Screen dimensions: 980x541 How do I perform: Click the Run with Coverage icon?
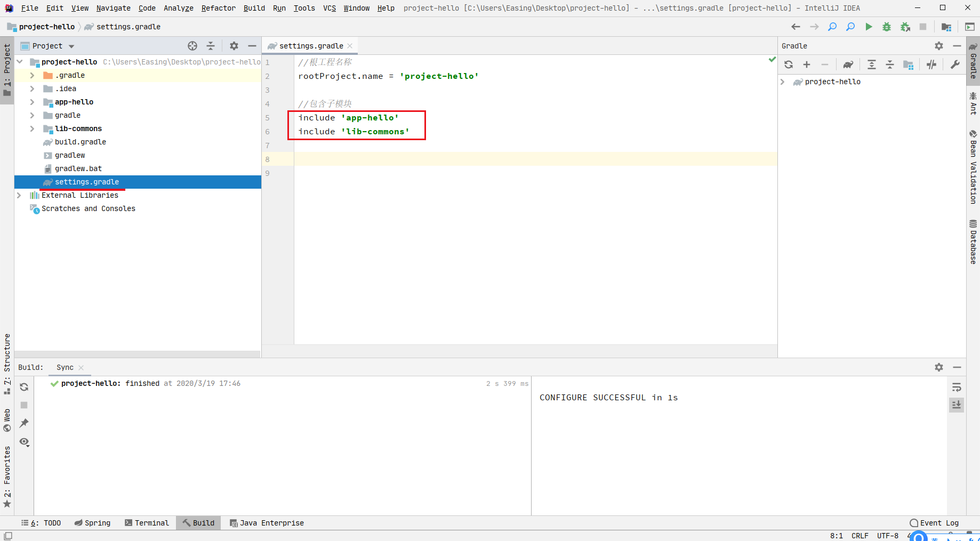point(905,27)
